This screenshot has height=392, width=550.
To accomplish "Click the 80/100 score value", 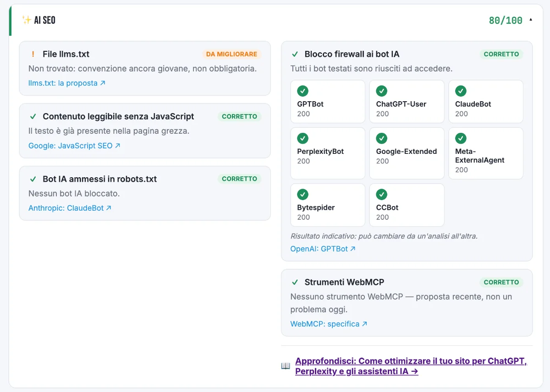I will [x=506, y=20].
